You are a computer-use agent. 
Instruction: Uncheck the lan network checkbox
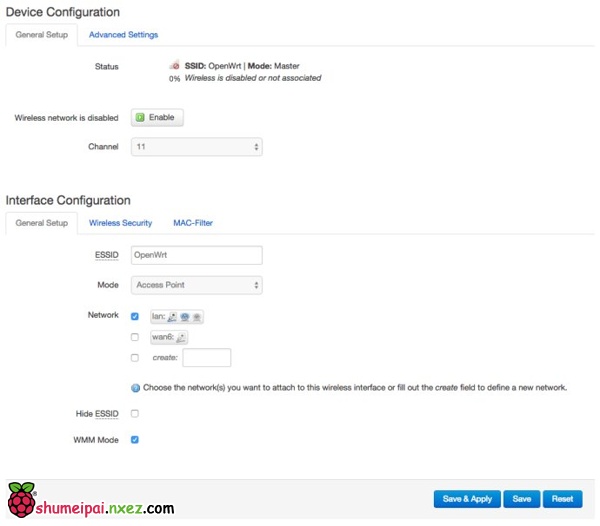tap(135, 316)
